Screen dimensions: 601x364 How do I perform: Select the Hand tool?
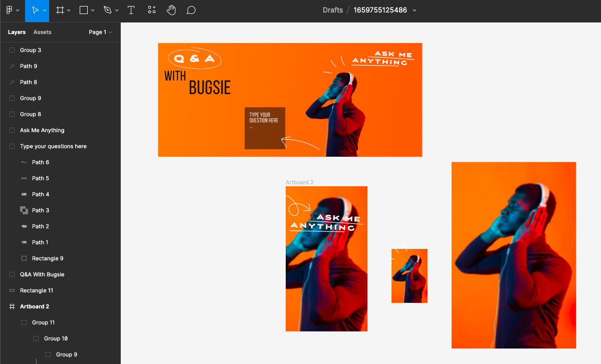point(171,10)
